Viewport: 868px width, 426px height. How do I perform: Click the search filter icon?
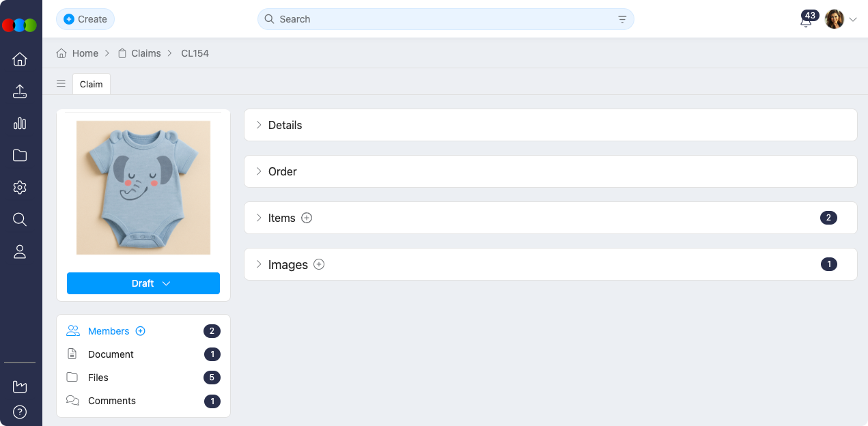click(x=622, y=19)
